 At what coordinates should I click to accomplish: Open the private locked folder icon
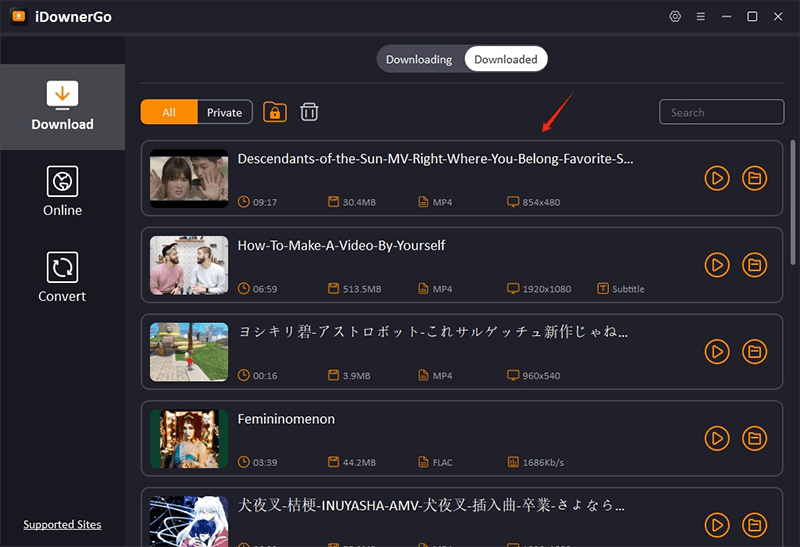[274, 112]
